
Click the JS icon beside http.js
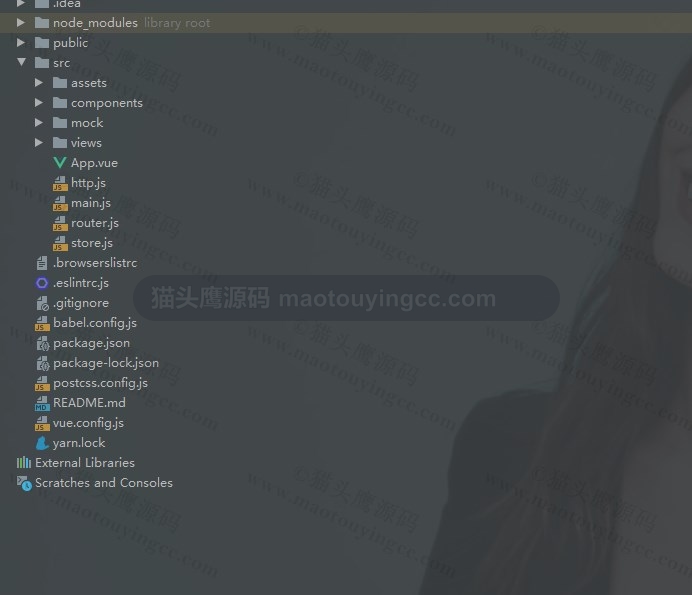pyautogui.click(x=60, y=183)
